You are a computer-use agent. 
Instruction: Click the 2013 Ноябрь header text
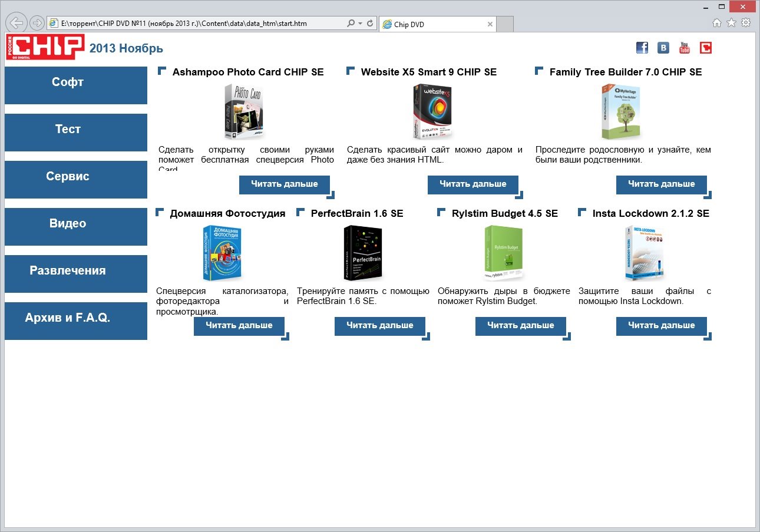point(126,48)
